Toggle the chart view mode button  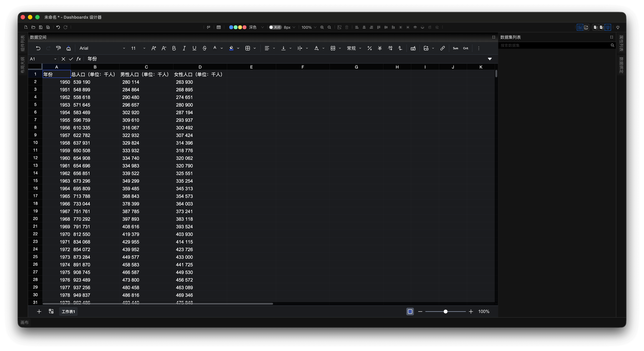click(586, 27)
